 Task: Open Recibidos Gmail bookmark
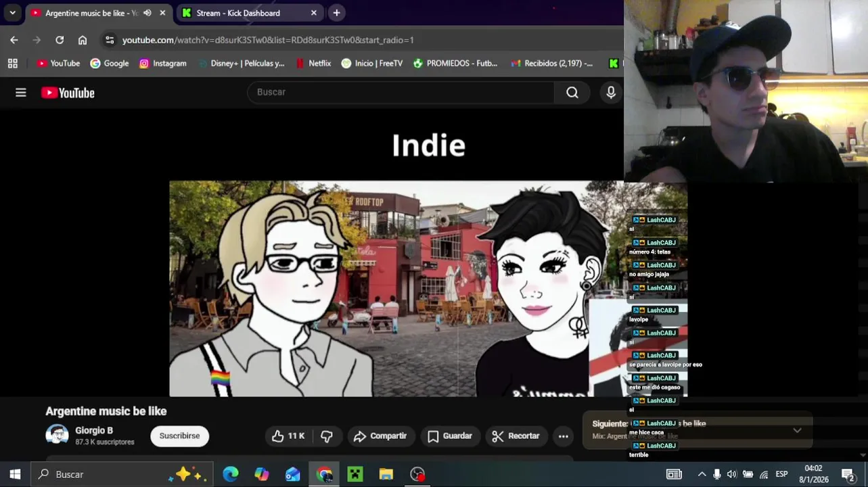click(552, 63)
